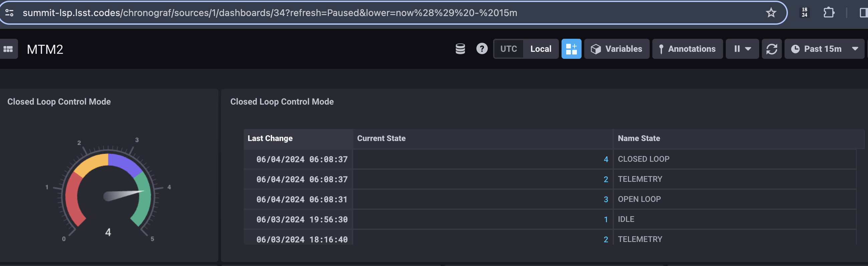The width and height of the screenshot is (868, 266).
Task: Open the help question mark icon
Action: [x=481, y=49]
